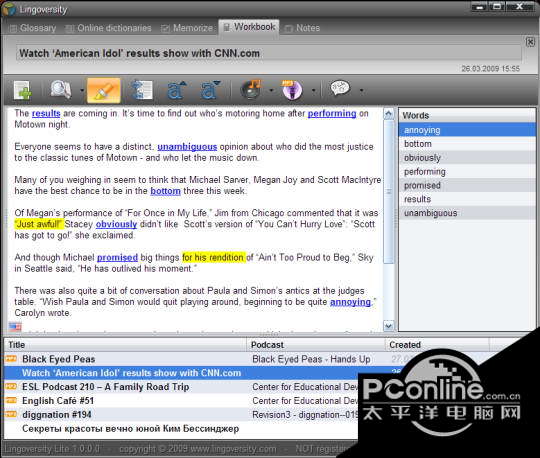Image resolution: width=540 pixels, height=458 pixels.
Task: Select 'performing' in the Words list
Action: click(x=467, y=171)
